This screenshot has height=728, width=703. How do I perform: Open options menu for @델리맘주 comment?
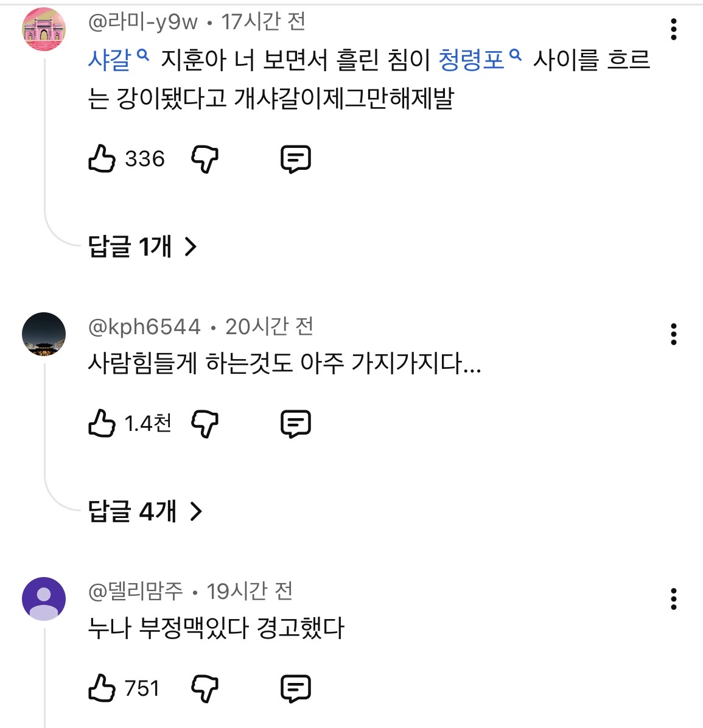pos(673,599)
